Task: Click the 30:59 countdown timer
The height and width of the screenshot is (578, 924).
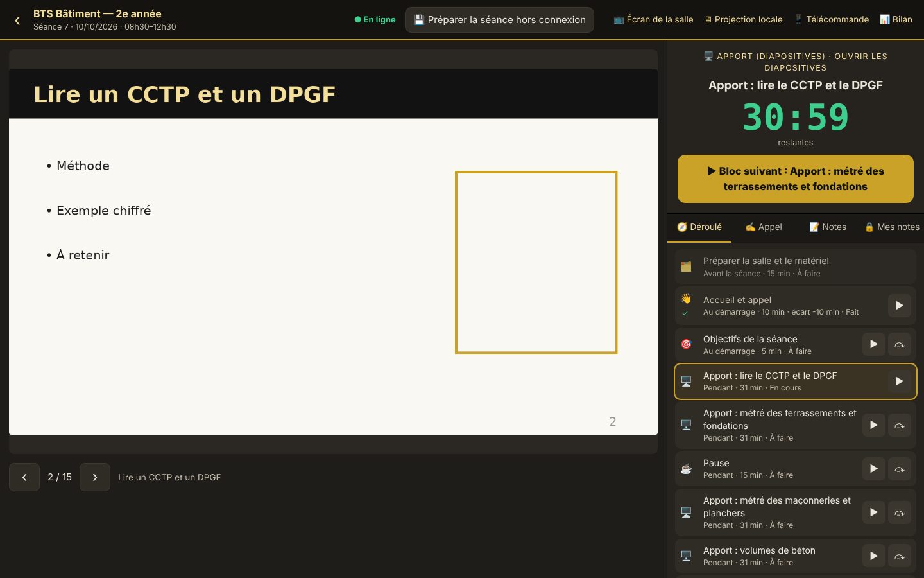Action: (x=796, y=118)
